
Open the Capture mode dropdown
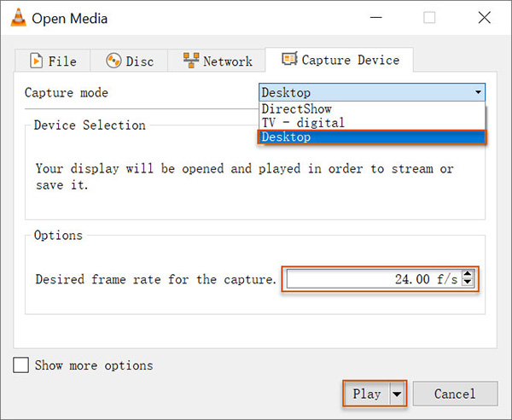pos(371,92)
